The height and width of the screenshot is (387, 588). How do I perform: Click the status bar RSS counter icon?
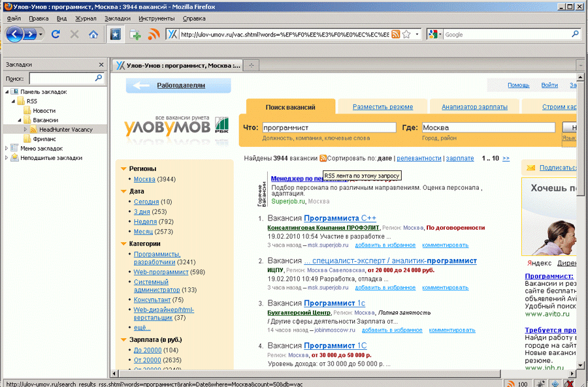510,384
